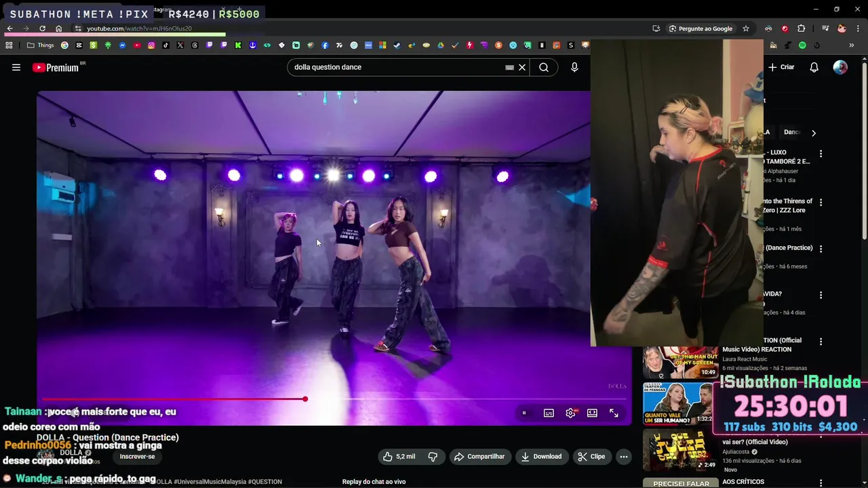The image size is (868, 488).
Task: Open the YouTube account avatar menu
Action: [x=840, y=67]
